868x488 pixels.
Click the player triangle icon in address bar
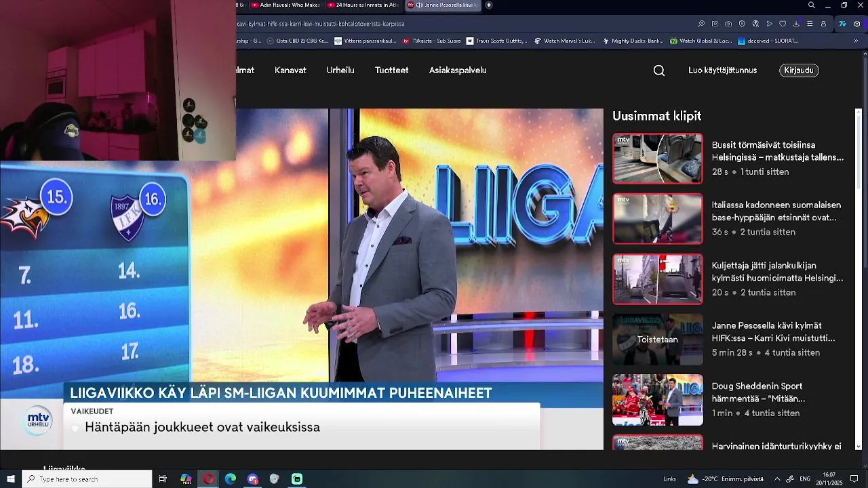[x=769, y=24]
